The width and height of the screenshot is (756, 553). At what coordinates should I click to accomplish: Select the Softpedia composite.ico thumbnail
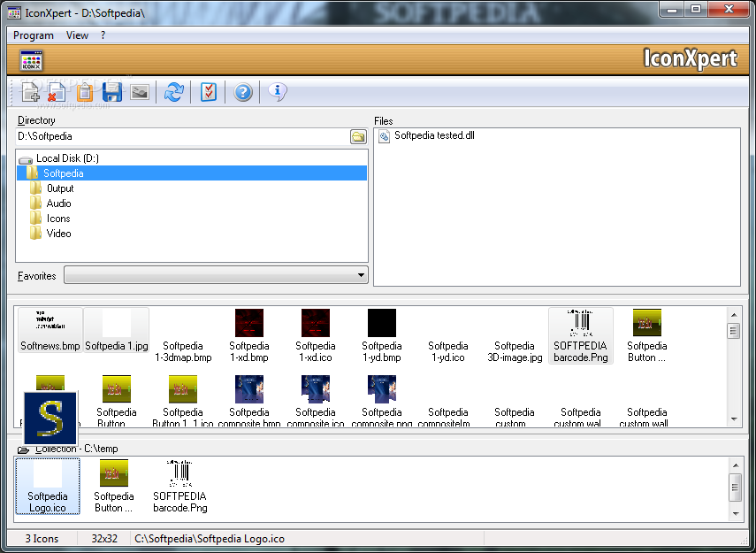pyautogui.click(x=316, y=402)
